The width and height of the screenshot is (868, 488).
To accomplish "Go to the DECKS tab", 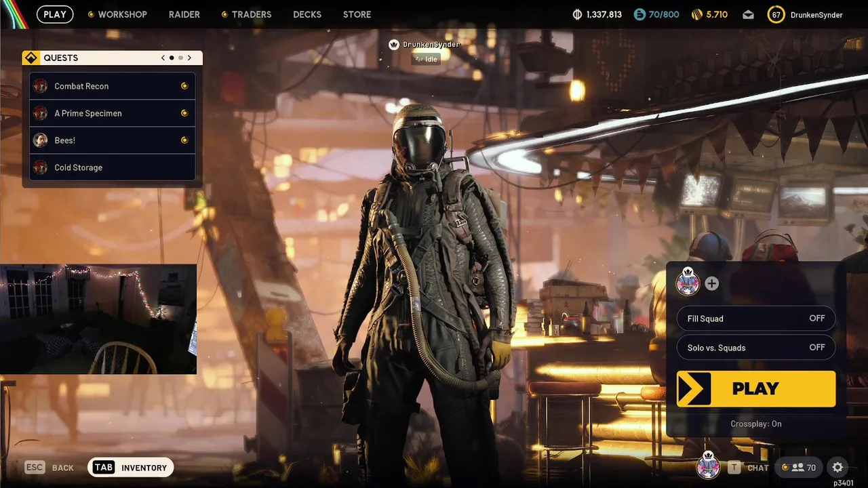I will 307,14.
